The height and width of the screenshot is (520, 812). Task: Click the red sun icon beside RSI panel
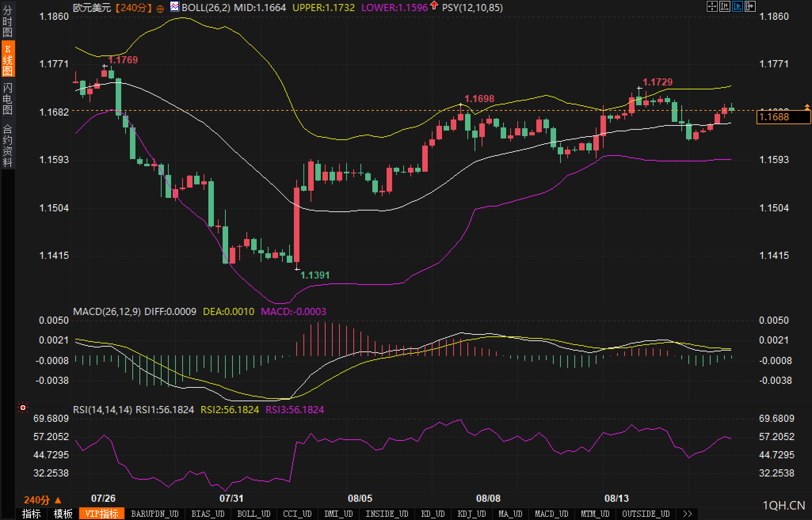pyautogui.click(x=23, y=408)
